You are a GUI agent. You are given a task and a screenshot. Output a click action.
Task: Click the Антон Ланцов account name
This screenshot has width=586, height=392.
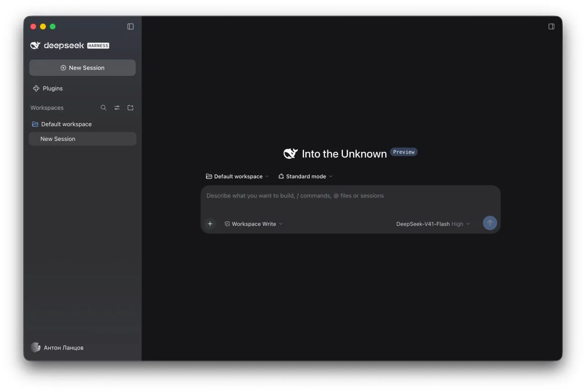(x=64, y=348)
